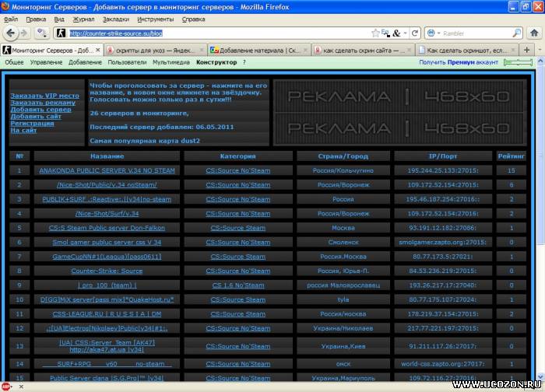The height and width of the screenshot is (392, 545).
Task: Click На сайт link
Action: point(23,130)
